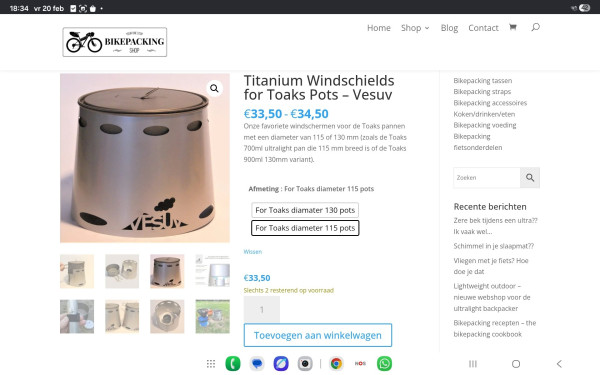Go to the Contact page

click(x=483, y=28)
